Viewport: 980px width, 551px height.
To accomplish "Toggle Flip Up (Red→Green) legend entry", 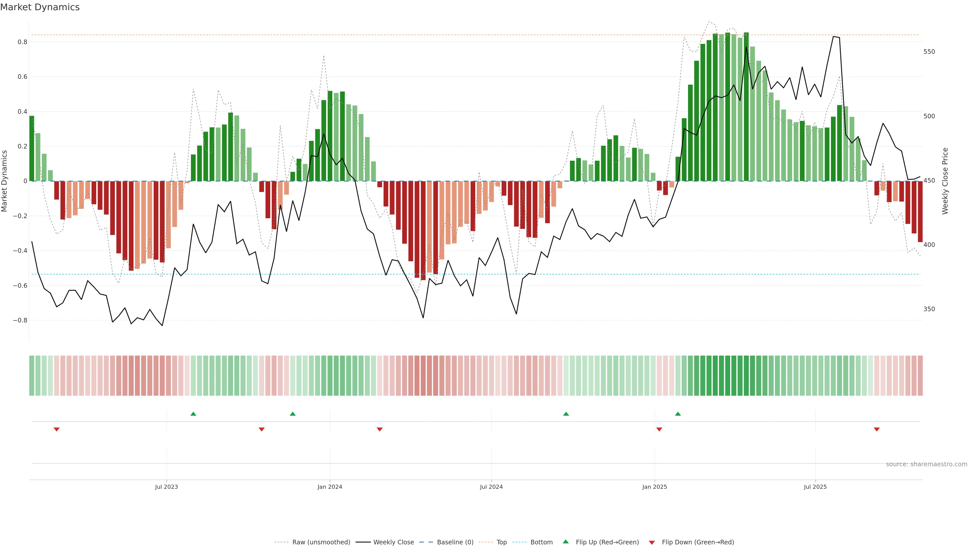I will coord(607,542).
